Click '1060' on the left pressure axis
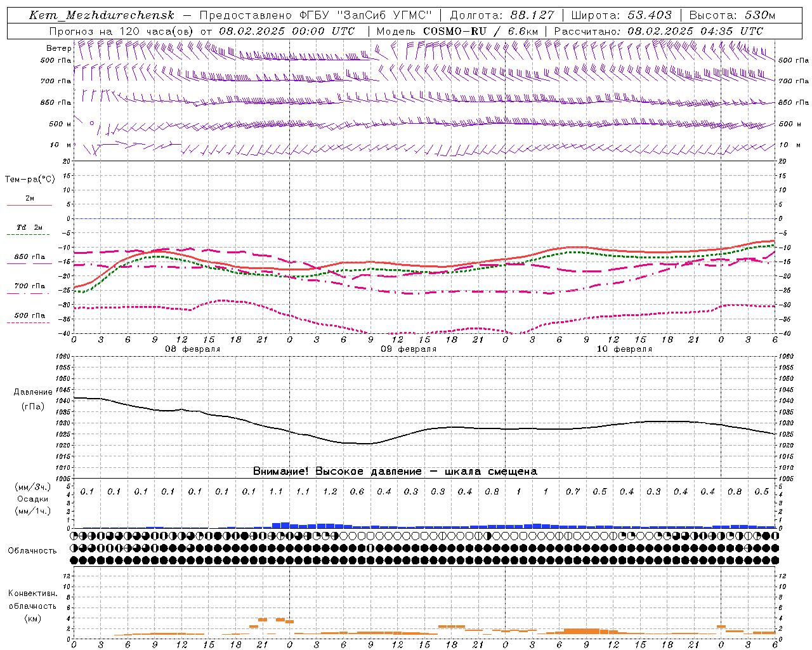The width and height of the screenshot is (812, 650). point(63,357)
